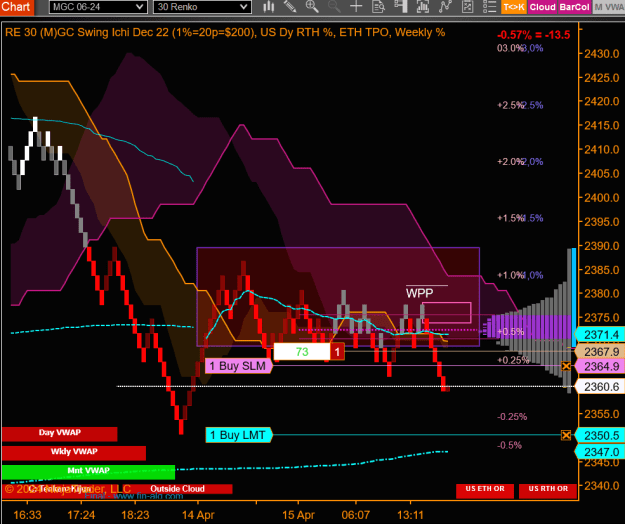Click the 06:07 time axis label
This screenshot has width=625, height=524.
(356, 515)
